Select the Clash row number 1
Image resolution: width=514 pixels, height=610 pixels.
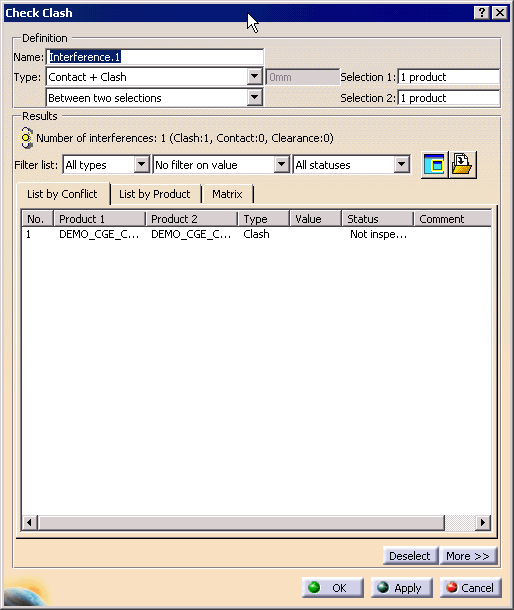click(x=256, y=234)
